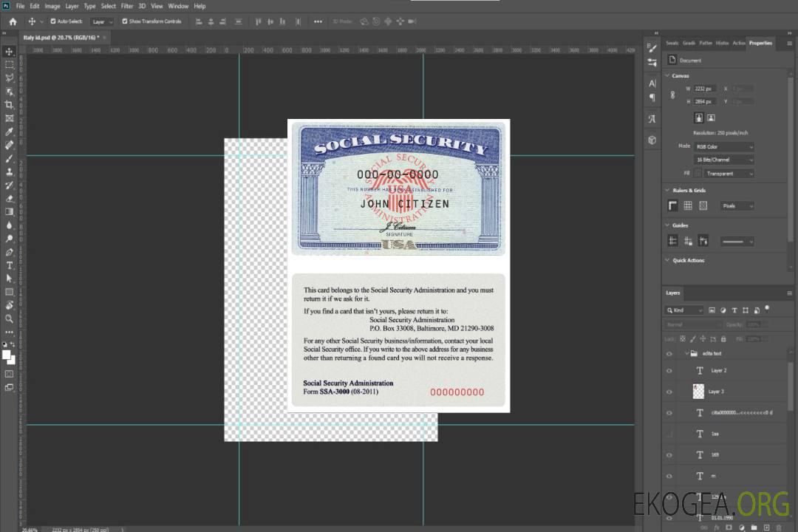The height and width of the screenshot is (532, 798).
Task: Toggle grid icon in Rulers & Grids
Action: pos(688,205)
